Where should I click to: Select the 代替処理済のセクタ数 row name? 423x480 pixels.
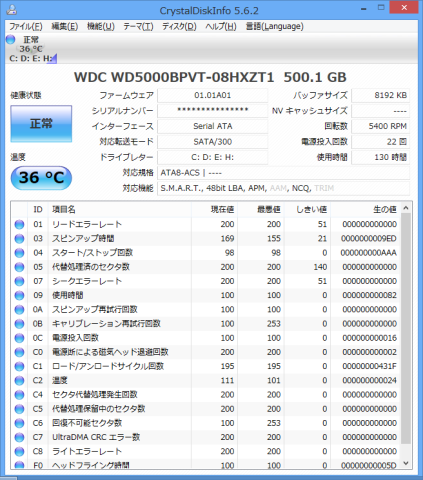pos(91,267)
